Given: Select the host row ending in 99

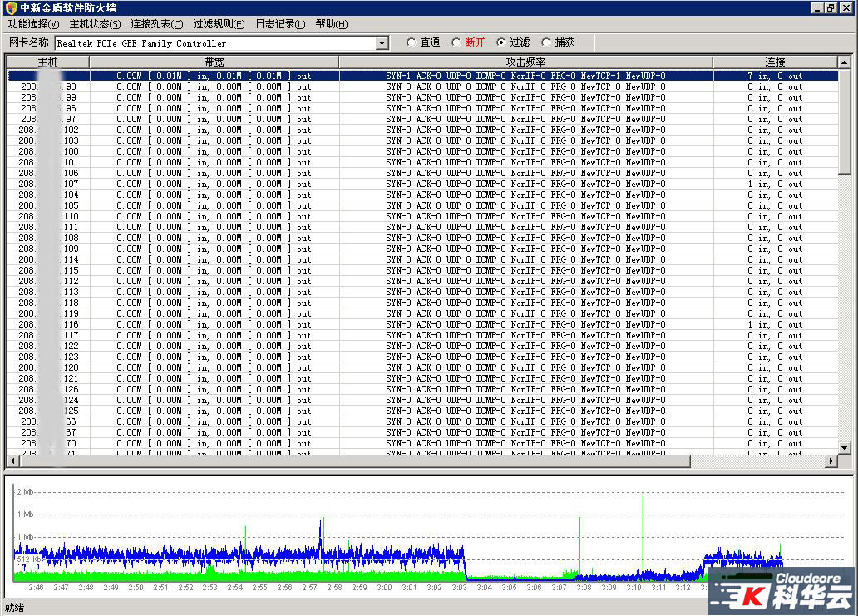Looking at the screenshot, I should tap(422, 98).
